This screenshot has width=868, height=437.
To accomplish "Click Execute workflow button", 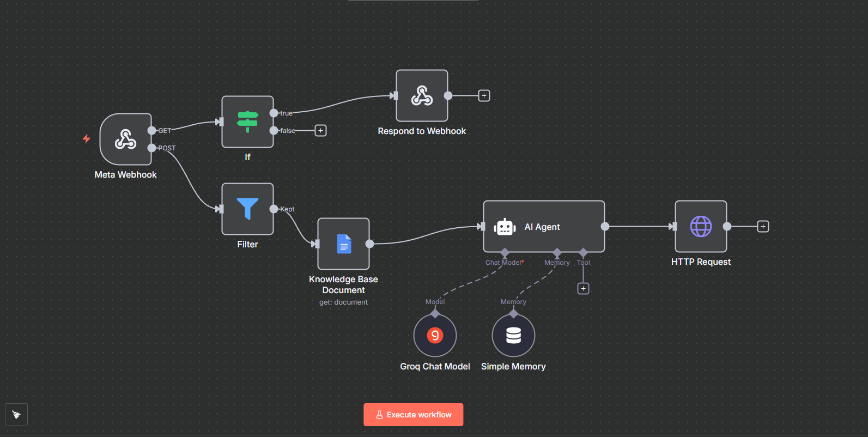I will click(414, 415).
